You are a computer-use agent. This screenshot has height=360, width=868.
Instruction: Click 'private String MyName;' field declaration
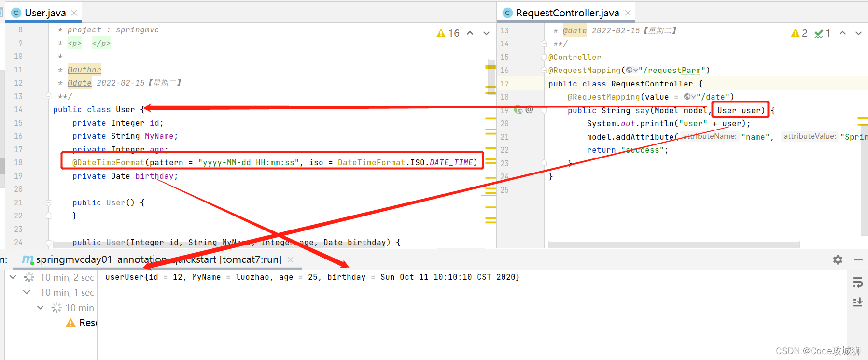coord(125,136)
